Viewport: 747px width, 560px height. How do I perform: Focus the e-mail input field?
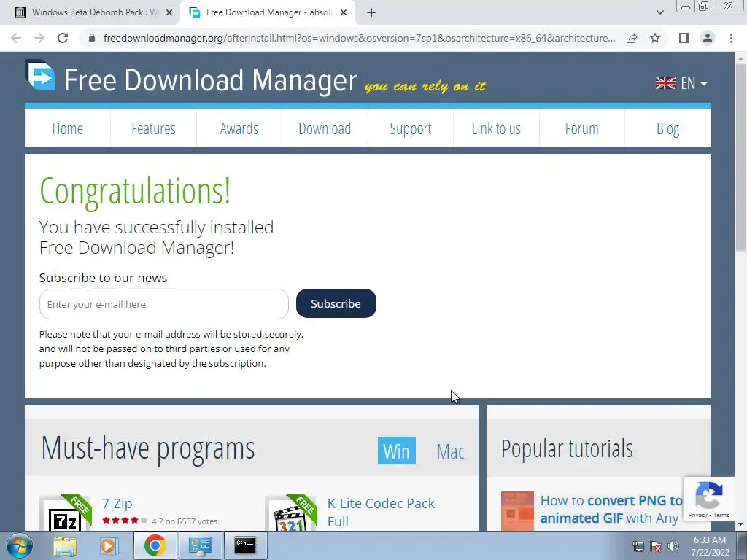point(164,304)
